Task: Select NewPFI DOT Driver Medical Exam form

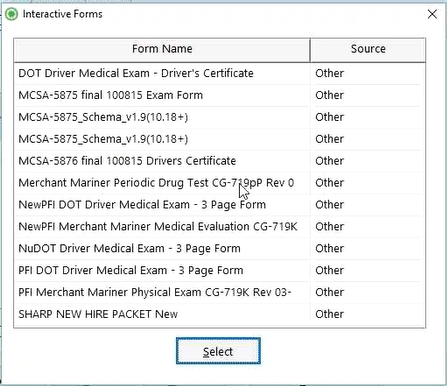Action: pyautogui.click(x=142, y=205)
